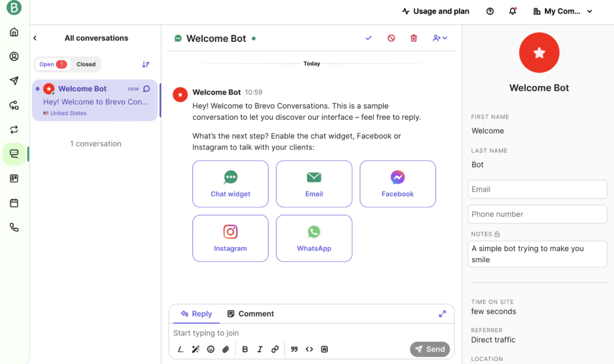614x364 pixels.
Task: Expand the My Company account menu
Action: 562,11
